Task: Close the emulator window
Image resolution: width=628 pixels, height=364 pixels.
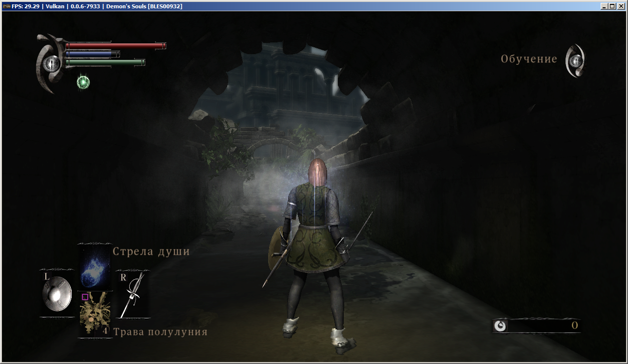Action: [x=621, y=6]
